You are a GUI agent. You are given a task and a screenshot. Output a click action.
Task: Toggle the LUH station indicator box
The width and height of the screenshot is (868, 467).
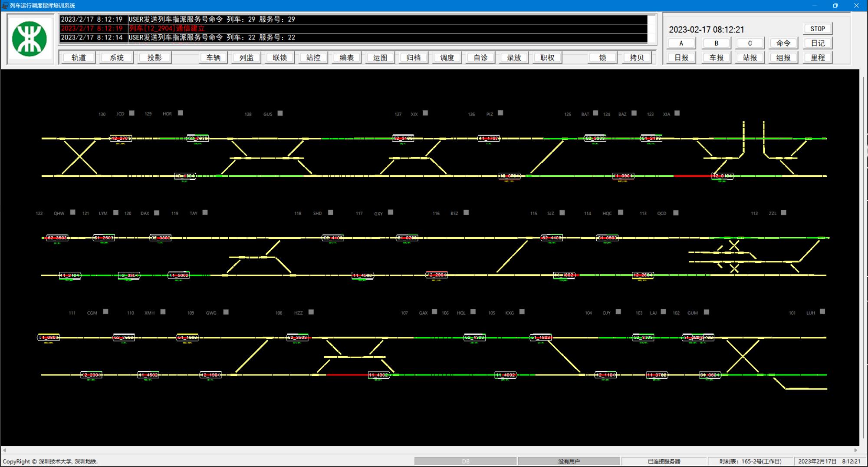click(x=822, y=312)
